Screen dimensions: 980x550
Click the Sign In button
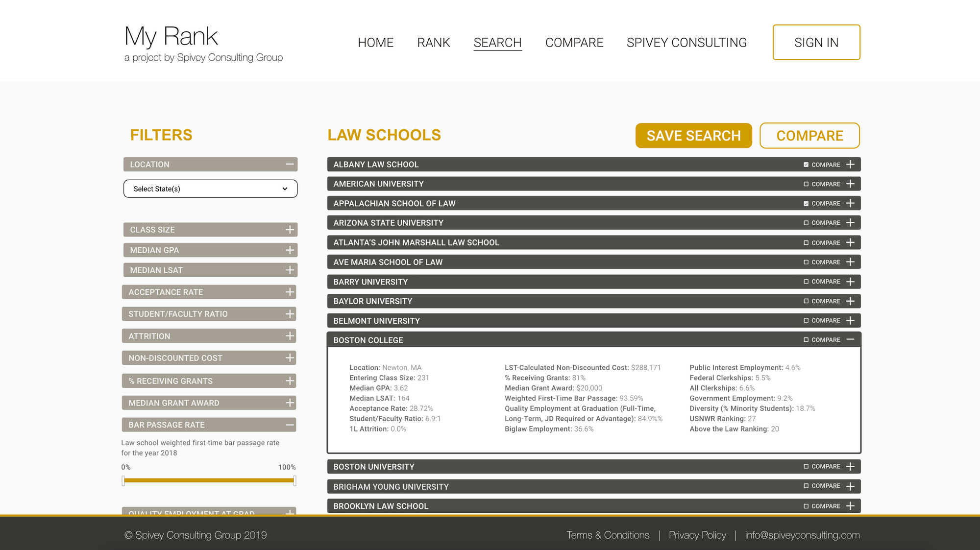point(816,42)
